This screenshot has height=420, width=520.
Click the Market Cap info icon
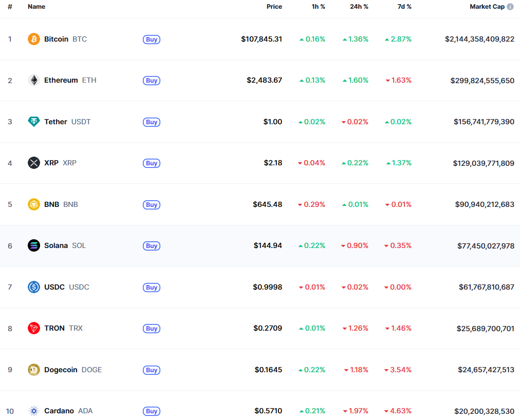coord(510,7)
